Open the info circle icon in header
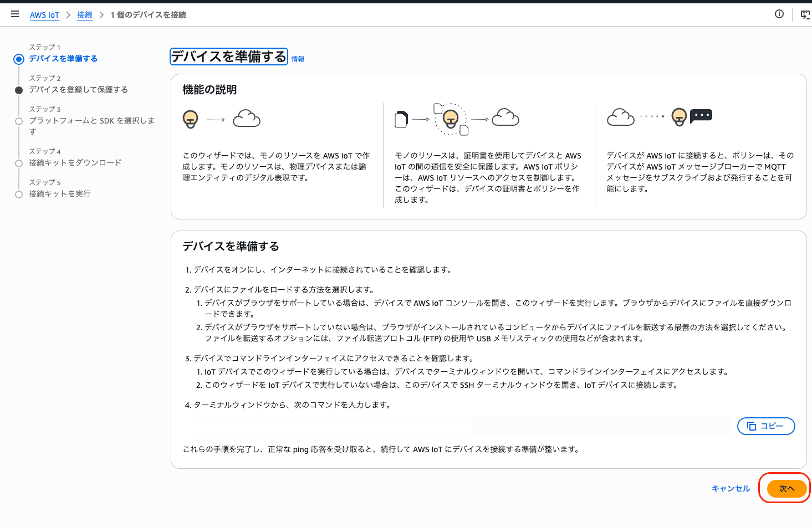 [779, 14]
